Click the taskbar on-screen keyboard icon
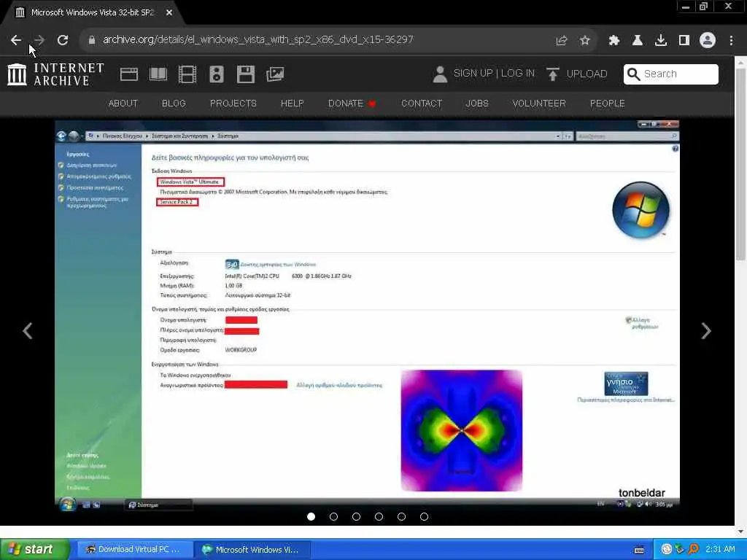747x560 pixels. (x=639, y=550)
